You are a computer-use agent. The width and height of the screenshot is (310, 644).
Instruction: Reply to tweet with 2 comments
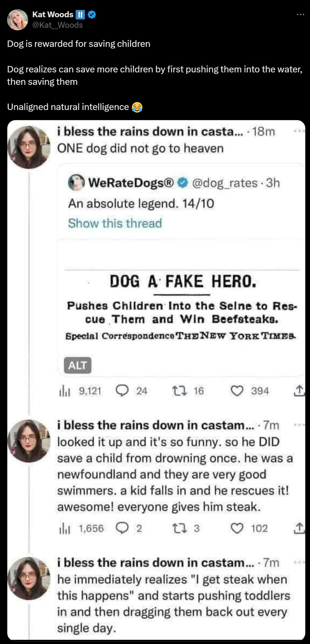click(x=122, y=528)
